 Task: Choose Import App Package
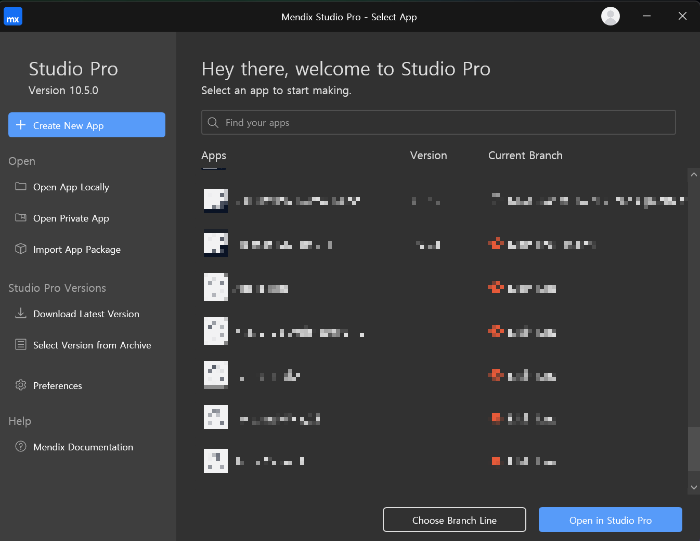coord(77,250)
